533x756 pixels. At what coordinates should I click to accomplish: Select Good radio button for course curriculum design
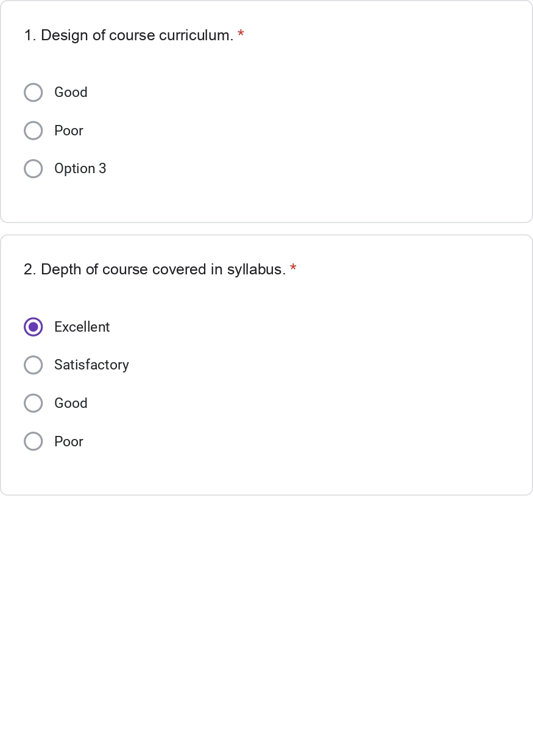(x=34, y=93)
